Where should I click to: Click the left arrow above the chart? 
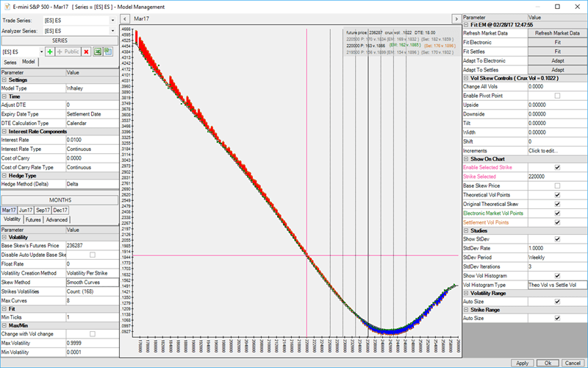tap(124, 18)
